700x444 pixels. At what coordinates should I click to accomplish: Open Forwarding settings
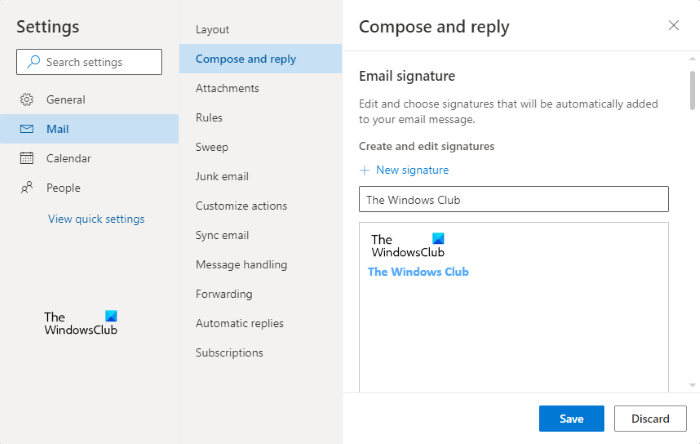[224, 294]
